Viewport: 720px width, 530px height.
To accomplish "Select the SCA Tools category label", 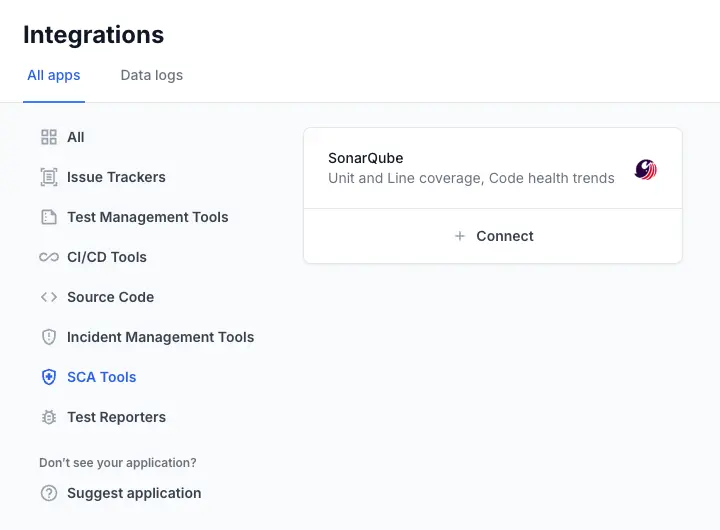I will 102,377.
